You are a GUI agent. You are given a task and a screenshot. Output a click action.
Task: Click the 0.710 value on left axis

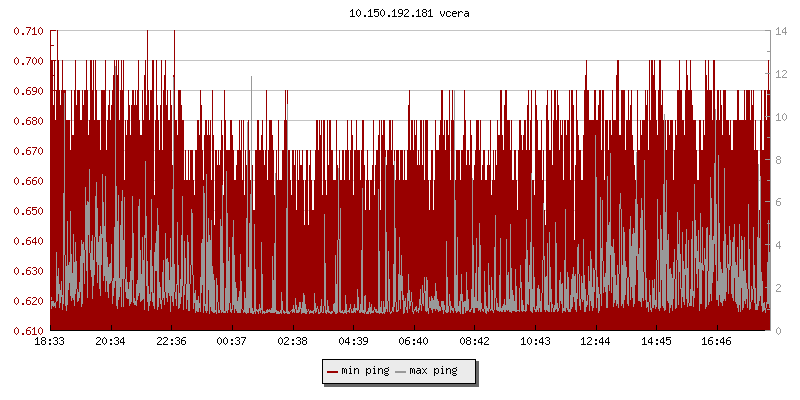point(29,31)
